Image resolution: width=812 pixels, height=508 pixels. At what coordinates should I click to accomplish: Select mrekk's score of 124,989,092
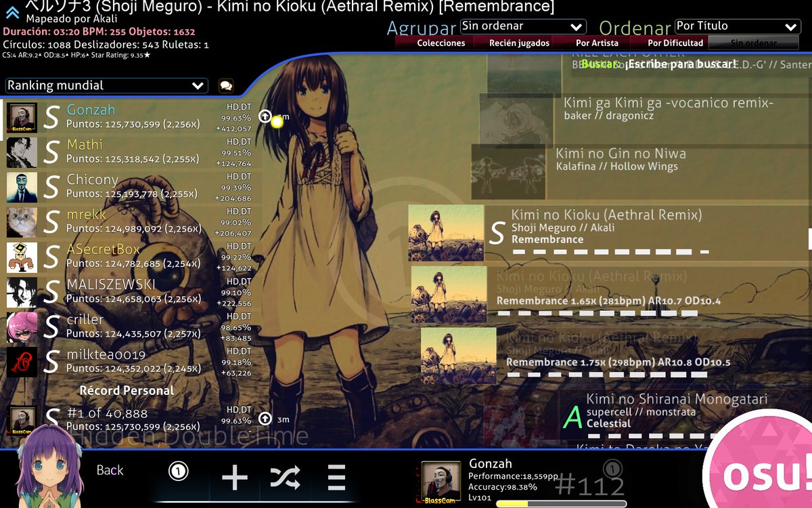click(129, 222)
